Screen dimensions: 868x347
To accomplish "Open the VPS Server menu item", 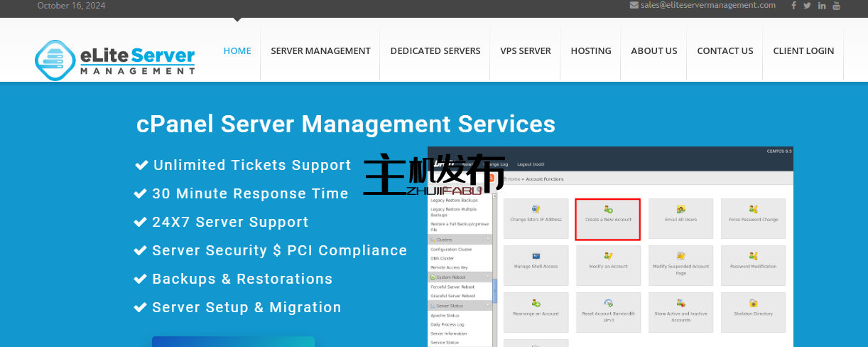I will pyautogui.click(x=525, y=51).
